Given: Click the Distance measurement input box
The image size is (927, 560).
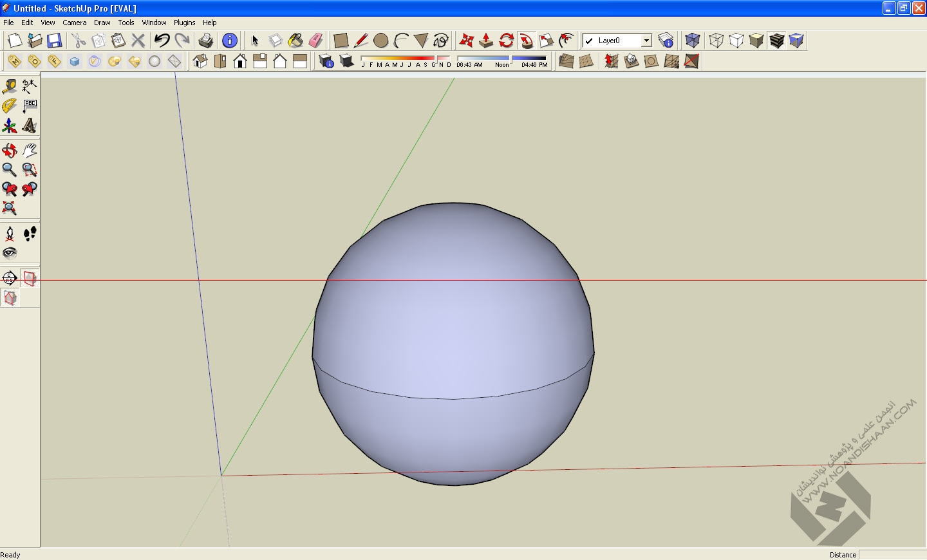Looking at the screenshot, I should pos(892,555).
